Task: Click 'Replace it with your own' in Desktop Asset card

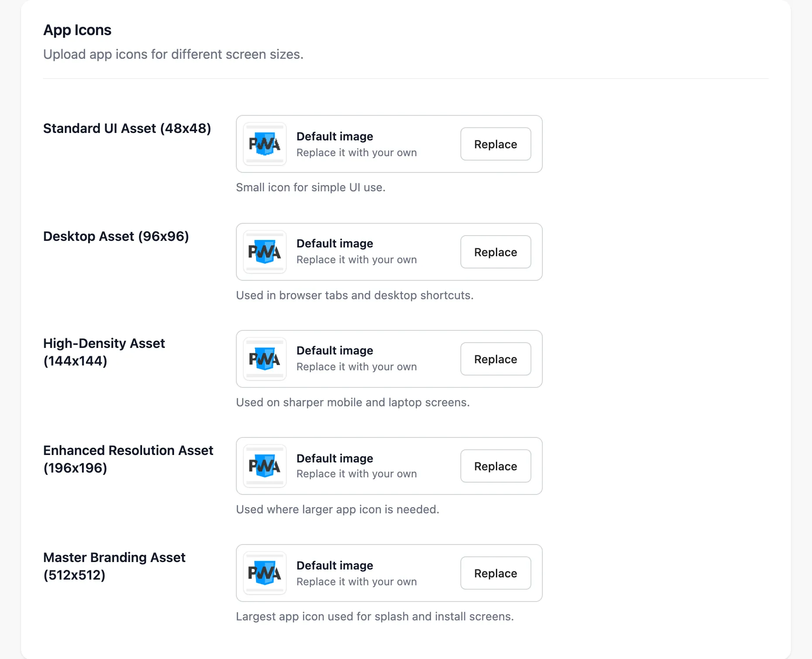Action: pos(356,260)
